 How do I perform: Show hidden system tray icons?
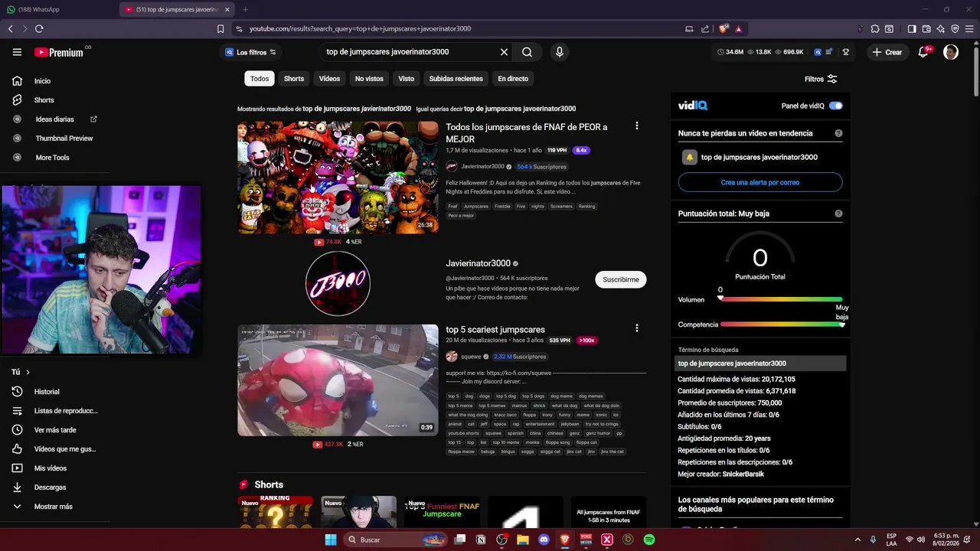click(857, 540)
